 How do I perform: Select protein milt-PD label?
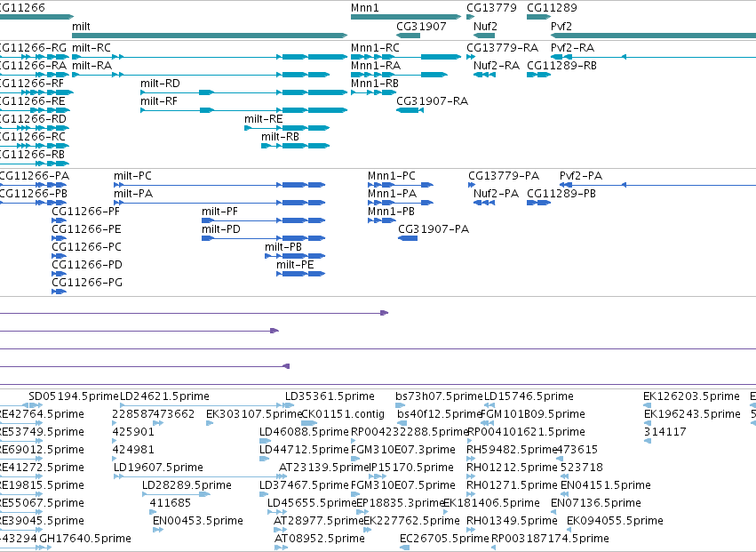(221, 229)
